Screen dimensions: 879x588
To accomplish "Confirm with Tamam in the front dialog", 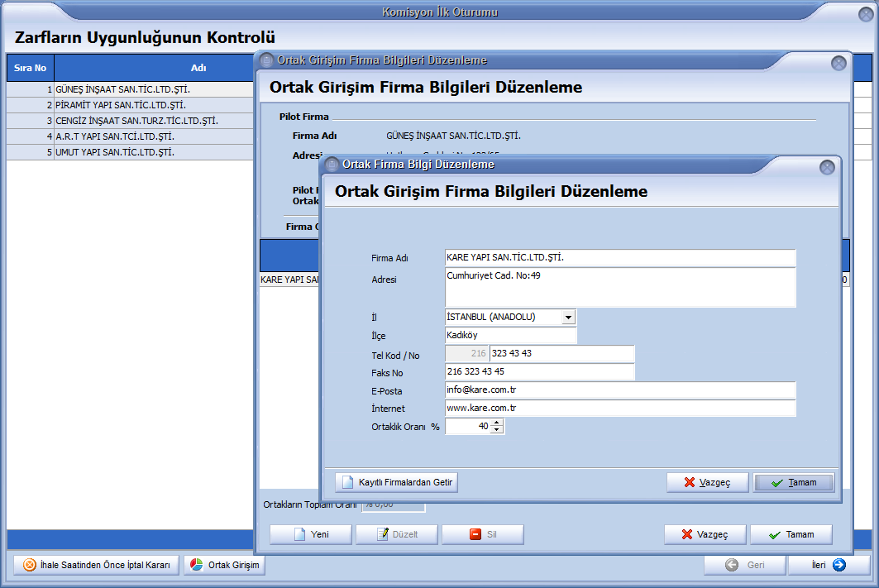I will point(794,482).
